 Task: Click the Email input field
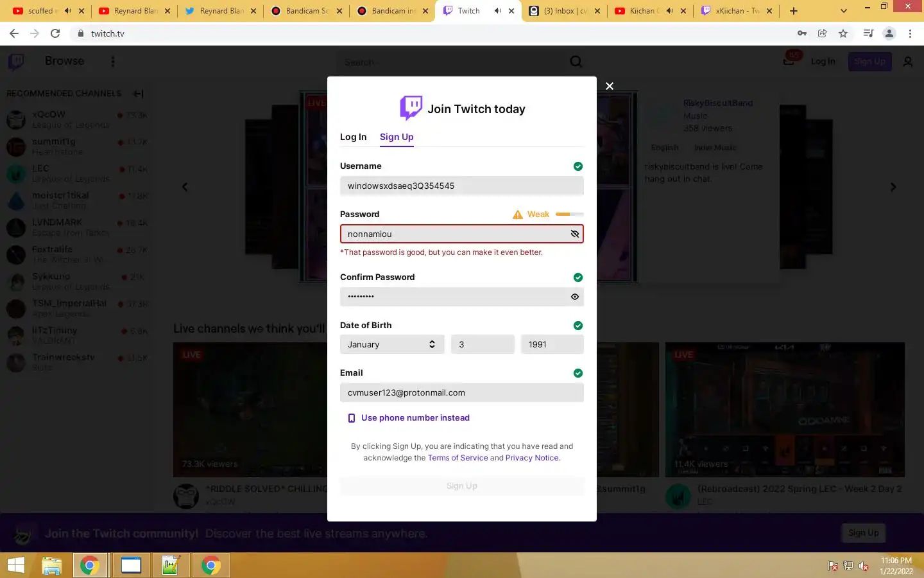(461, 392)
